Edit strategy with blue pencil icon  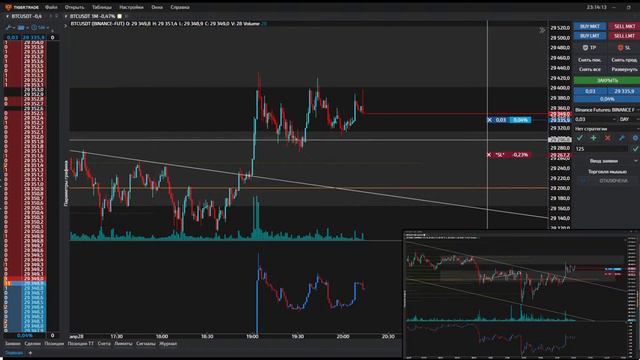click(621, 138)
